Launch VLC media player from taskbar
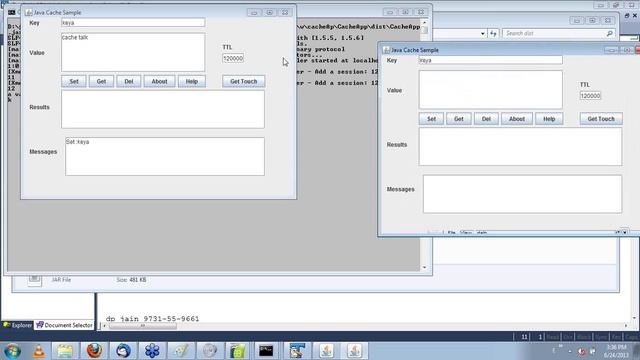This screenshot has height=360, width=640. pyautogui.click(x=39, y=351)
